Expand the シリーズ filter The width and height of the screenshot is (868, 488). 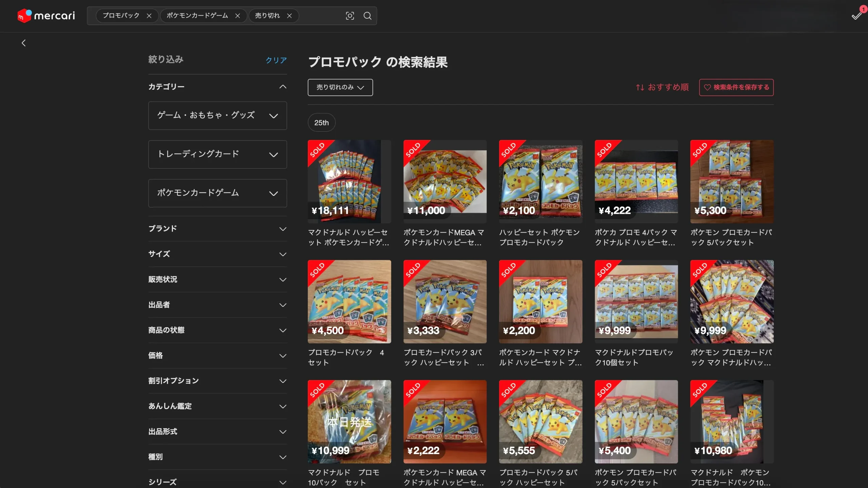point(218,482)
